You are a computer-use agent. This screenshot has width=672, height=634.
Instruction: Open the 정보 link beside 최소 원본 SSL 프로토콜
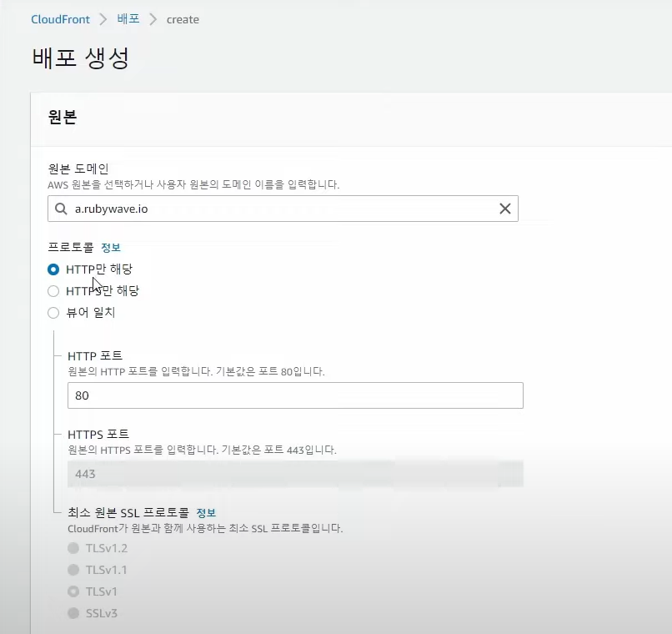coord(206,513)
